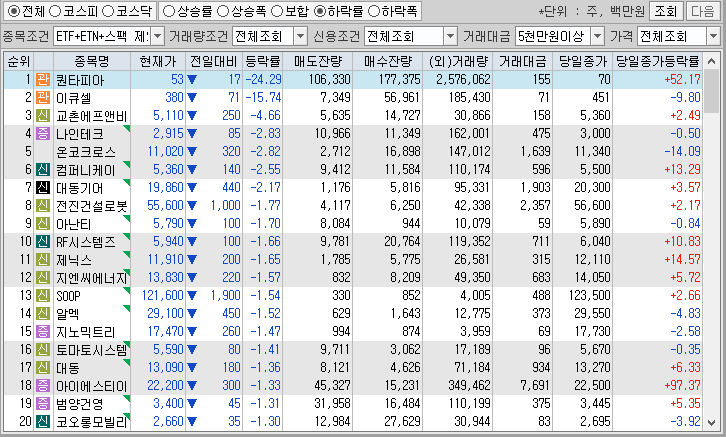Select the 코스닥 radio button

click(108, 11)
